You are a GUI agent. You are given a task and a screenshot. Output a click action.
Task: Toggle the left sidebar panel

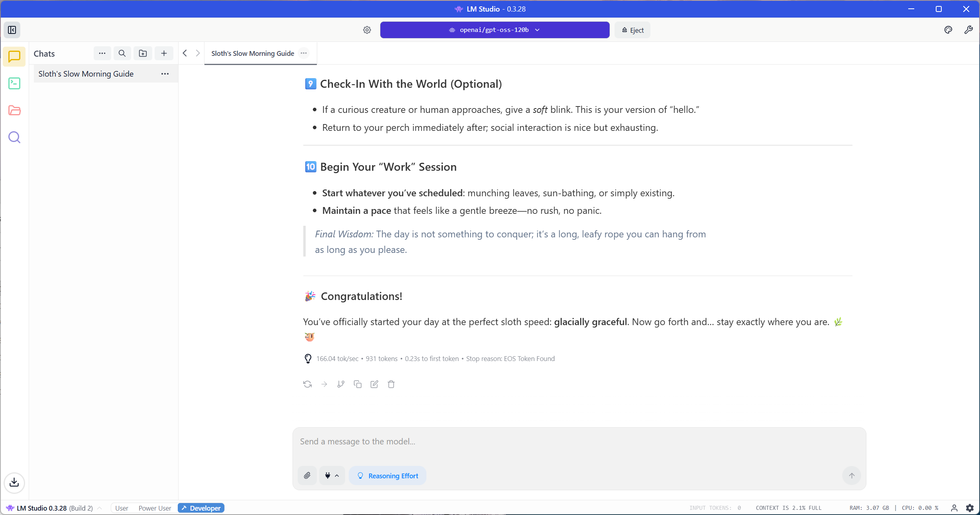pos(12,30)
